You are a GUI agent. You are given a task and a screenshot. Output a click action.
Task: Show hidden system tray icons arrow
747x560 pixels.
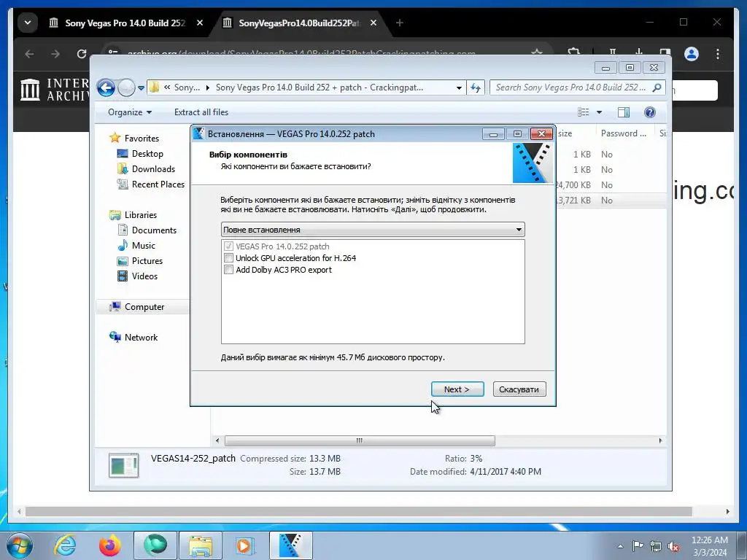point(620,546)
